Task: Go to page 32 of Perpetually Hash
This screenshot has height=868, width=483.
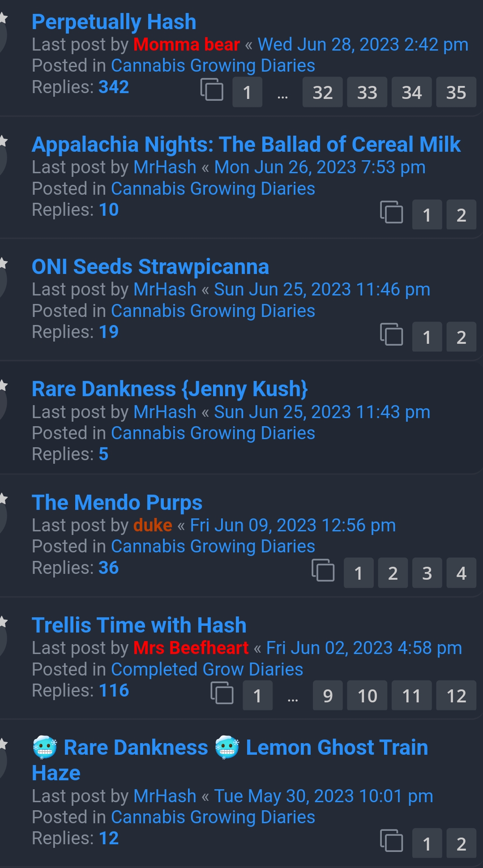Action: point(322,92)
